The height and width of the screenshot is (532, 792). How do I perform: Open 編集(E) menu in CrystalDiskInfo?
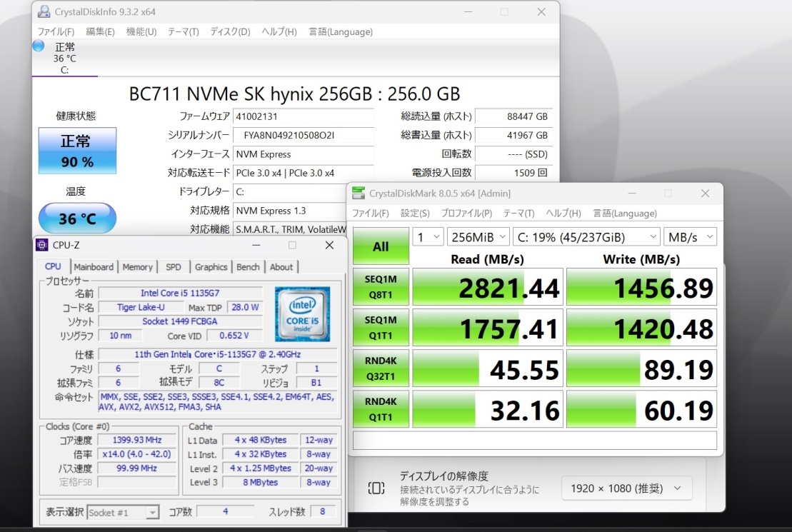click(100, 32)
